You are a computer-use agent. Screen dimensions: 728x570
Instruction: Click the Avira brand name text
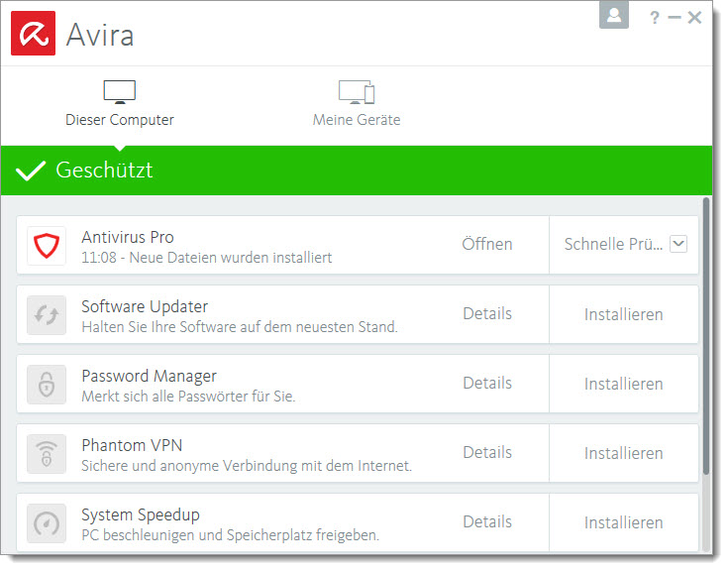100,35
